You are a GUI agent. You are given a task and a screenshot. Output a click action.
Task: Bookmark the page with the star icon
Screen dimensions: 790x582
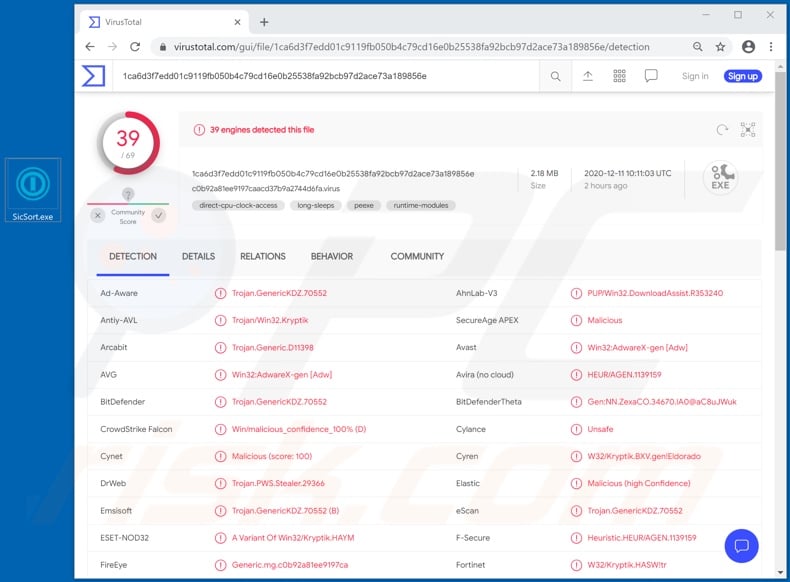[x=720, y=47]
